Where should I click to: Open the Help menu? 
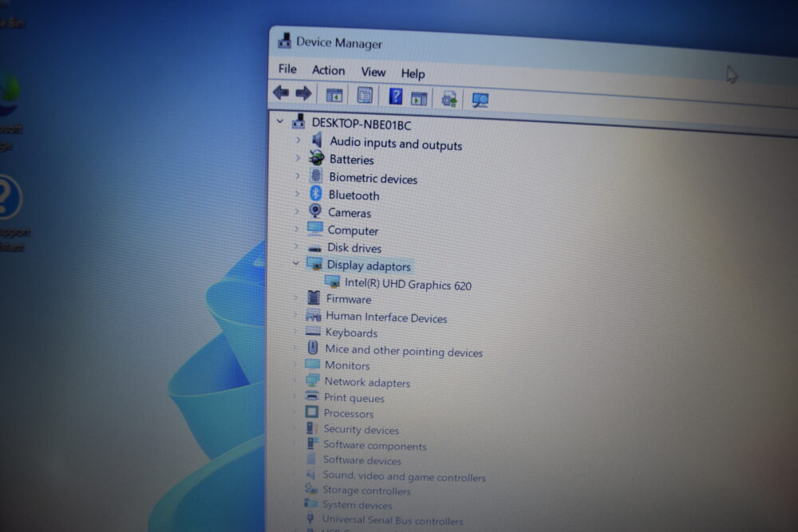click(413, 73)
